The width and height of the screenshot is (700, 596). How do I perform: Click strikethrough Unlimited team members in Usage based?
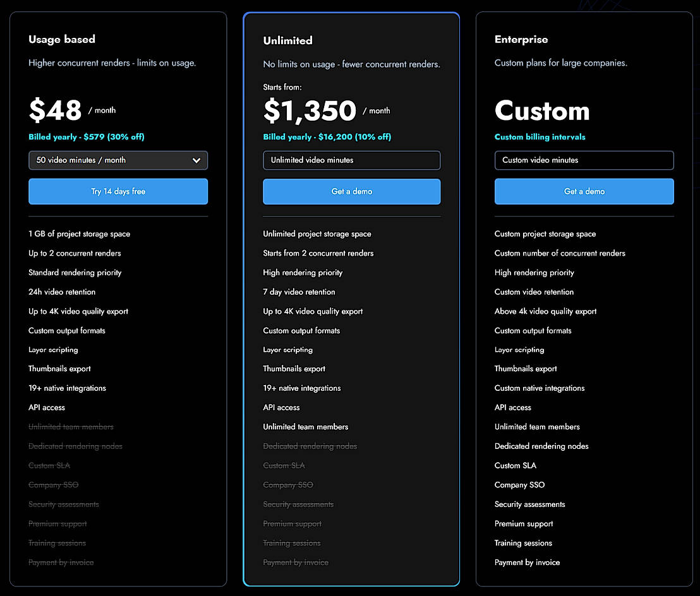click(71, 427)
